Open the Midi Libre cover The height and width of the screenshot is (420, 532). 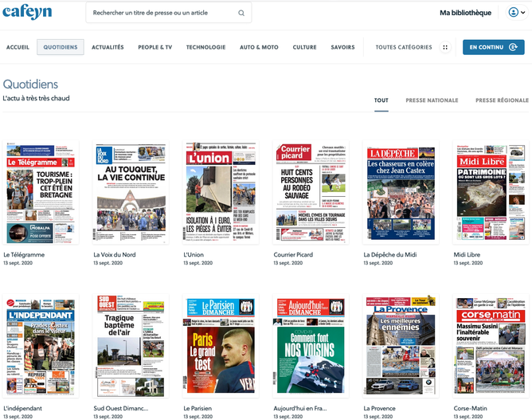pos(491,193)
